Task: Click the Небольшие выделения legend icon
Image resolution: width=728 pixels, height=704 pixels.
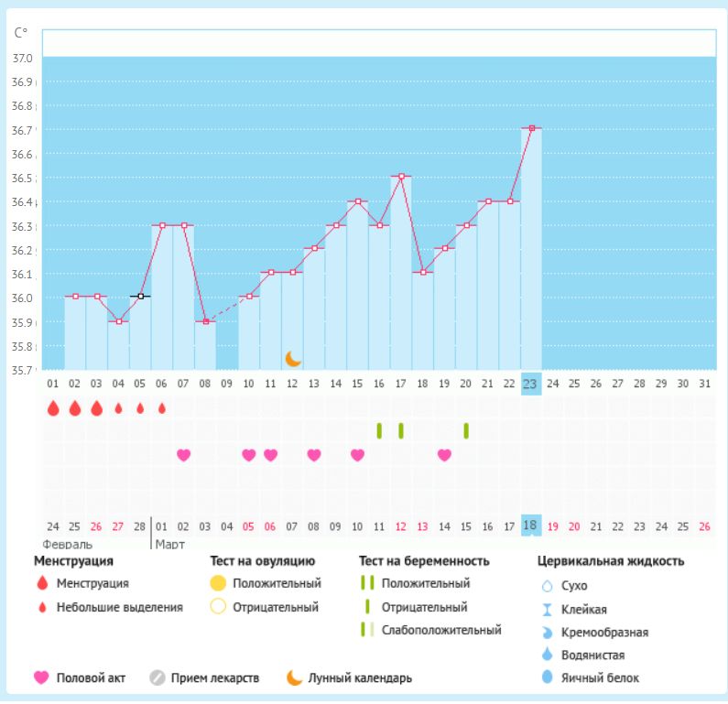Action: coord(42,607)
